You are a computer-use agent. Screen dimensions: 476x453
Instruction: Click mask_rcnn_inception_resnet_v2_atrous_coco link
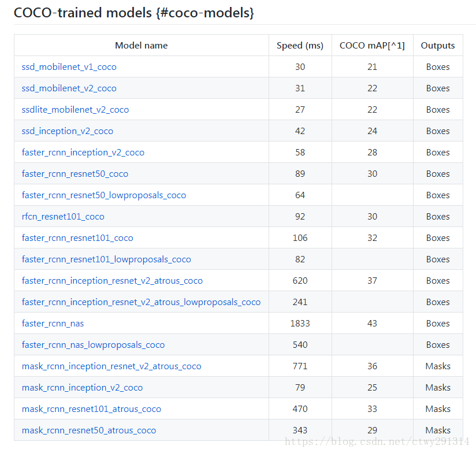coord(111,366)
